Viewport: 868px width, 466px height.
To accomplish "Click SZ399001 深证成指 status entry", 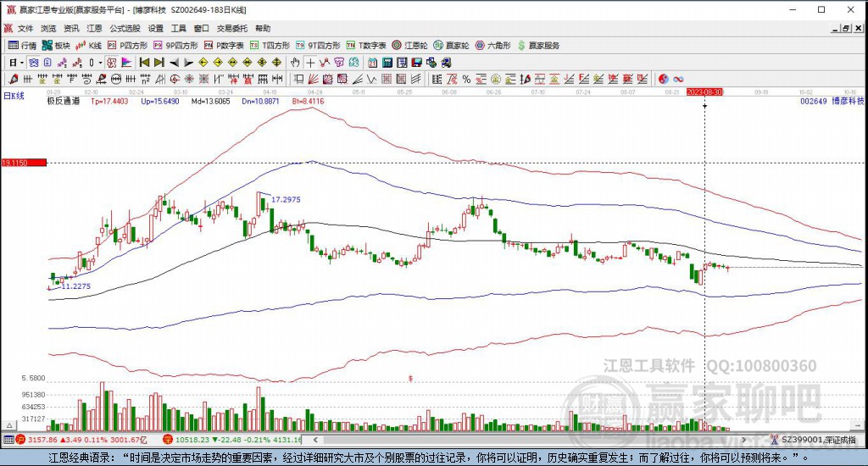I will [813, 440].
